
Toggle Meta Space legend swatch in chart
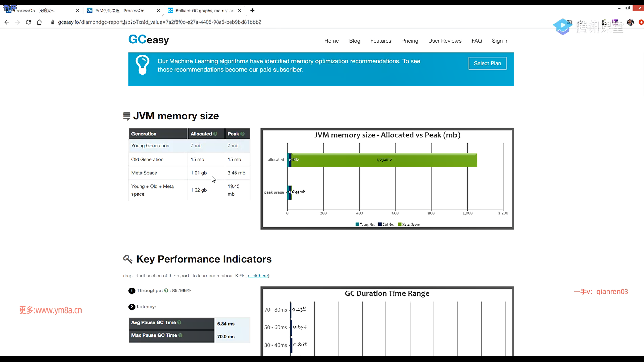click(x=400, y=224)
